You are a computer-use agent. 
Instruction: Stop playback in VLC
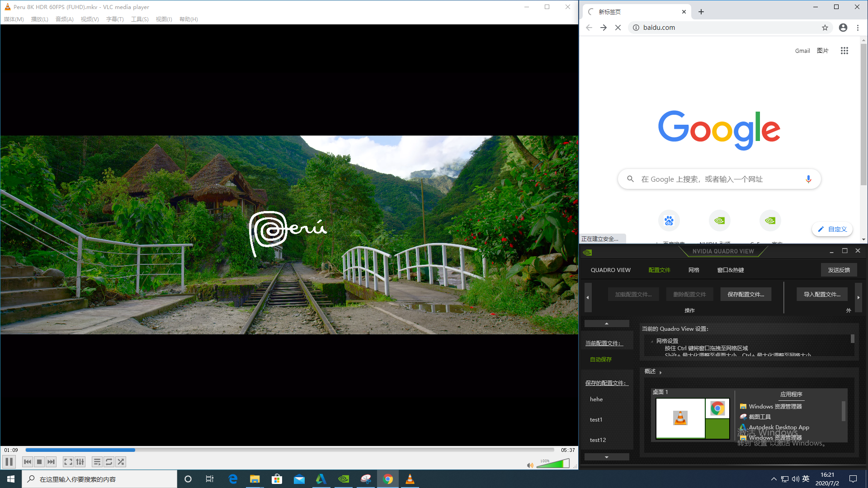39,461
